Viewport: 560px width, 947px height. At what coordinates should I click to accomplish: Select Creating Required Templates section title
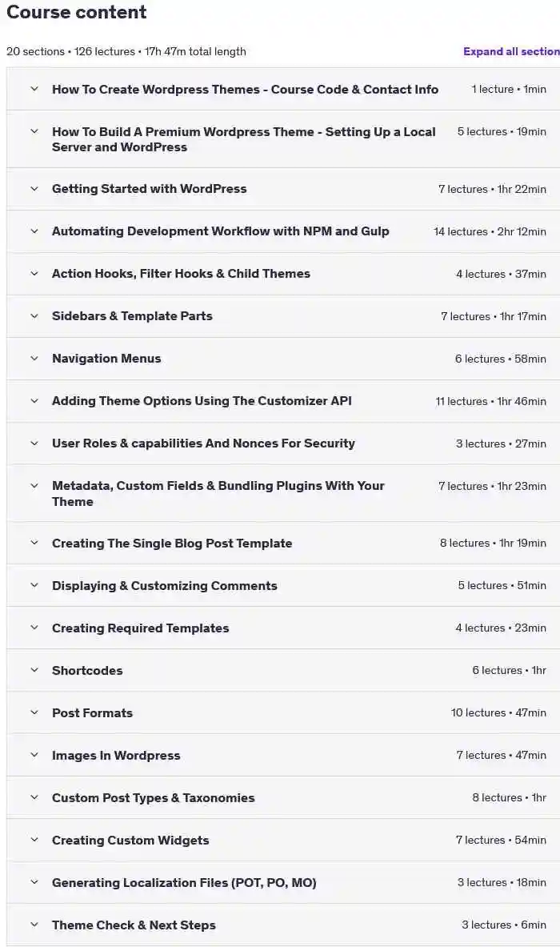[x=141, y=628]
